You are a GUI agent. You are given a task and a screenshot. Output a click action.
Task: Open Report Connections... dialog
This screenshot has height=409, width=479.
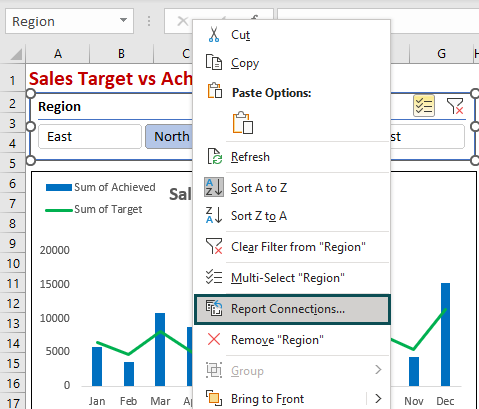coord(292,309)
